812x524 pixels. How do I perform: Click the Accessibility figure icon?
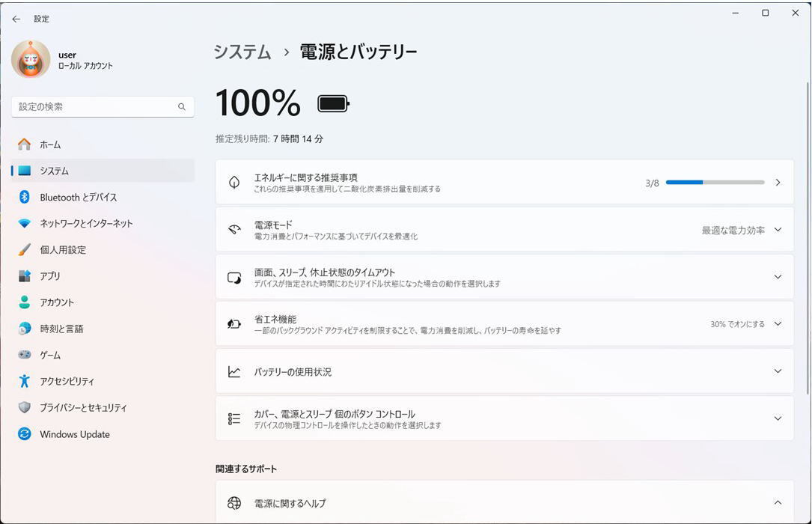(x=25, y=381)
